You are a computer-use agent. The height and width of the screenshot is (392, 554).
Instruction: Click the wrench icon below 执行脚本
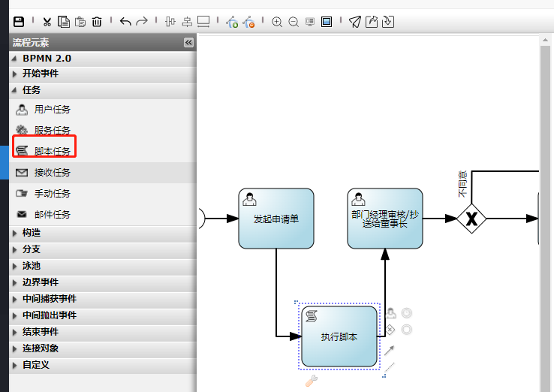point(311,381)
